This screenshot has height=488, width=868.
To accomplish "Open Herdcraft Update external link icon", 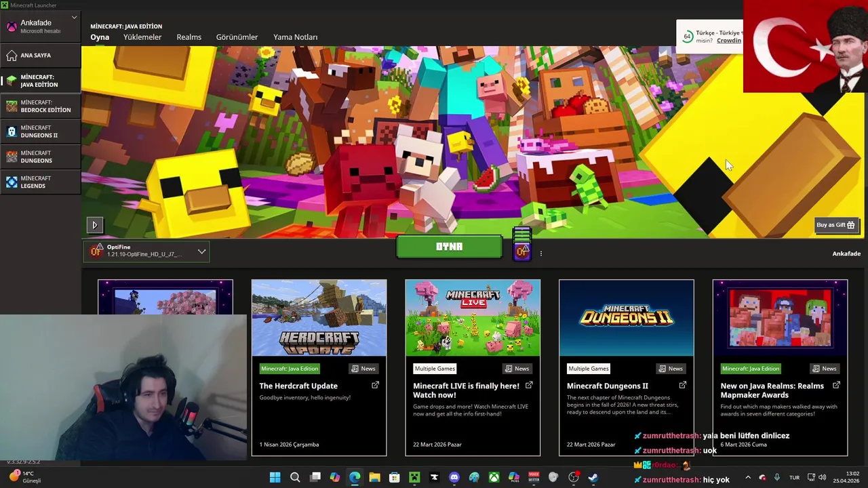I will [x=376, y=385].
